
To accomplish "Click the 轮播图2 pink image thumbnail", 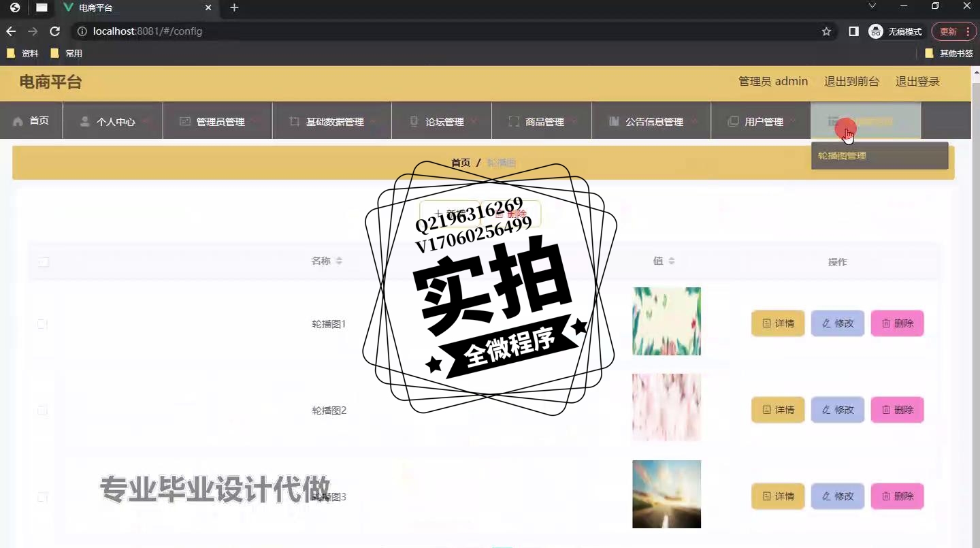I will pos(666,408).
